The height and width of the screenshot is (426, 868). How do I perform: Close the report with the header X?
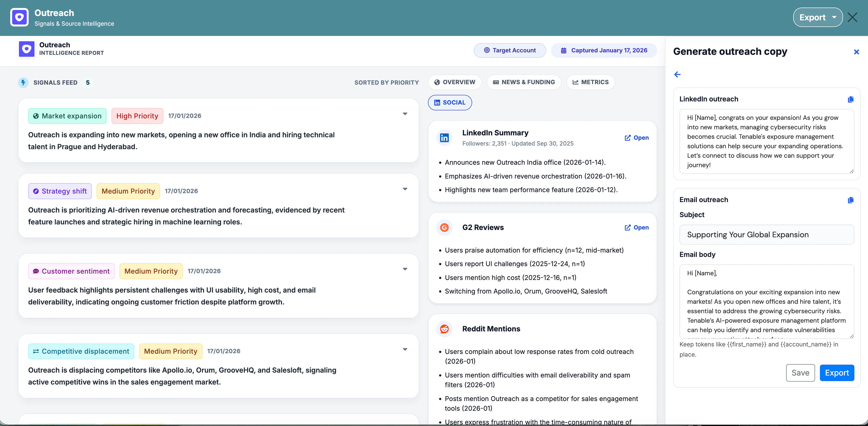coord(852,17)
